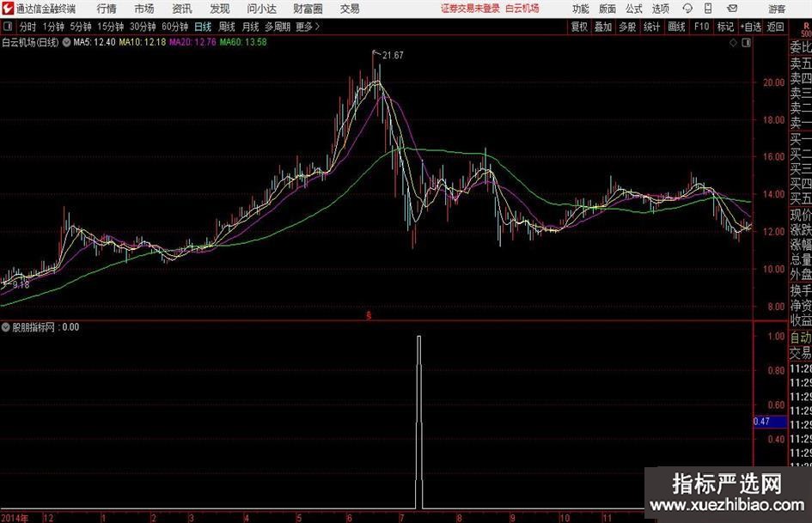Open the 选项 menu
The height and width of the screenshot is (523, 812).
point(660,9)
